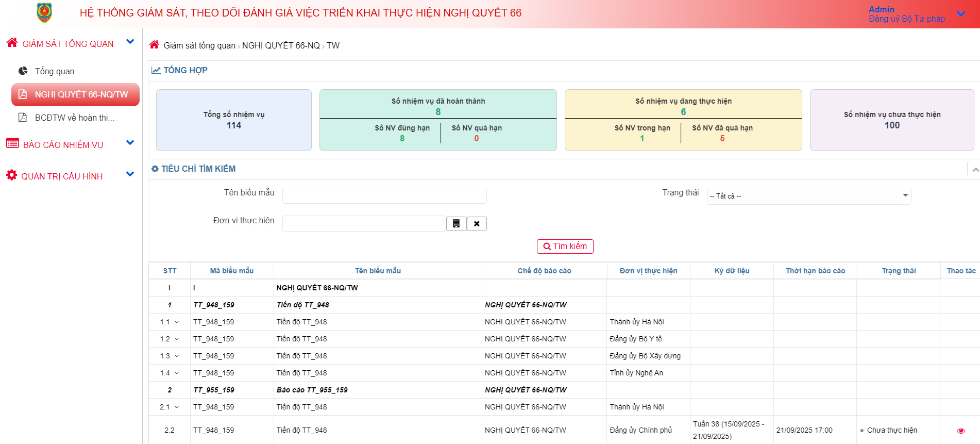View row 2.2 details via eye icon

point(960,431)
